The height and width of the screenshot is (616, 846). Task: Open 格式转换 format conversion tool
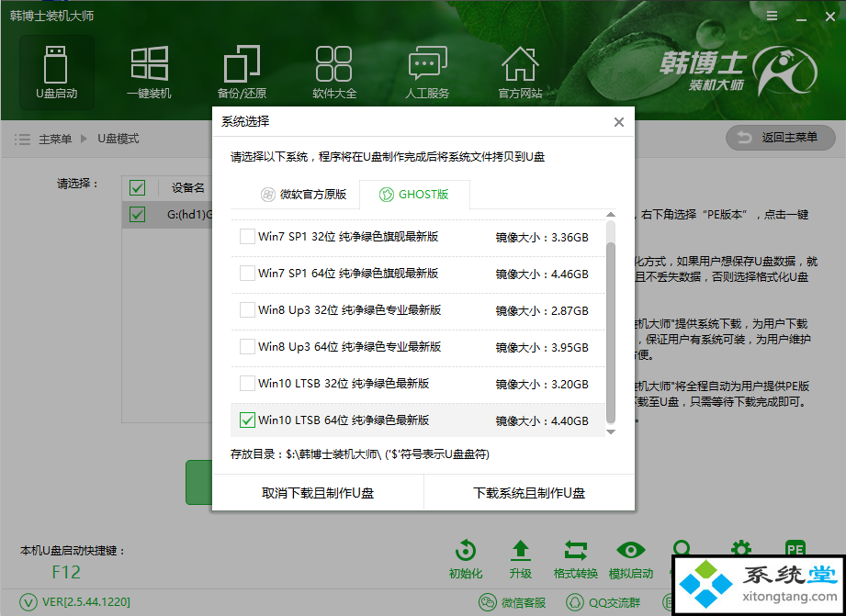point(576,558)
